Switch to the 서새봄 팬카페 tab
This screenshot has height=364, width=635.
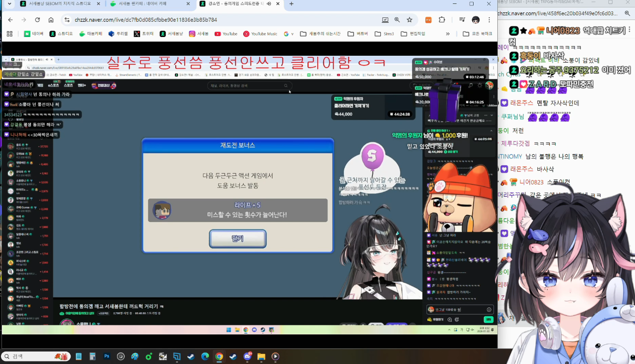148,4
